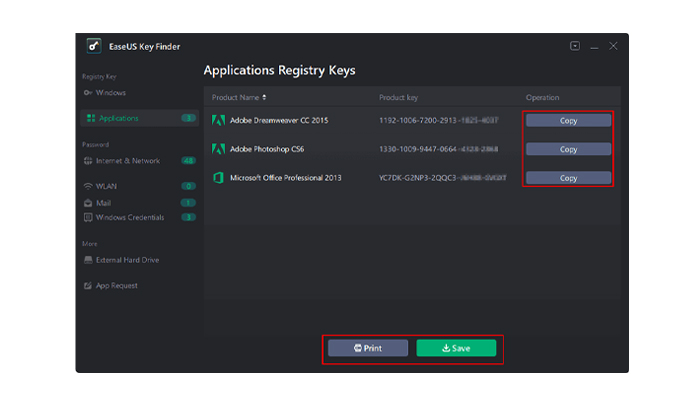Print the registry keys list

368,348
